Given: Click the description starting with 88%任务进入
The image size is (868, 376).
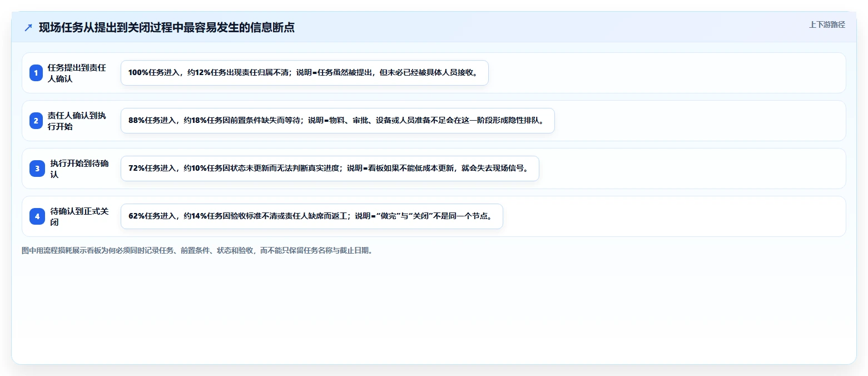Looking at the screenshot, I should [x=338, y=121].
